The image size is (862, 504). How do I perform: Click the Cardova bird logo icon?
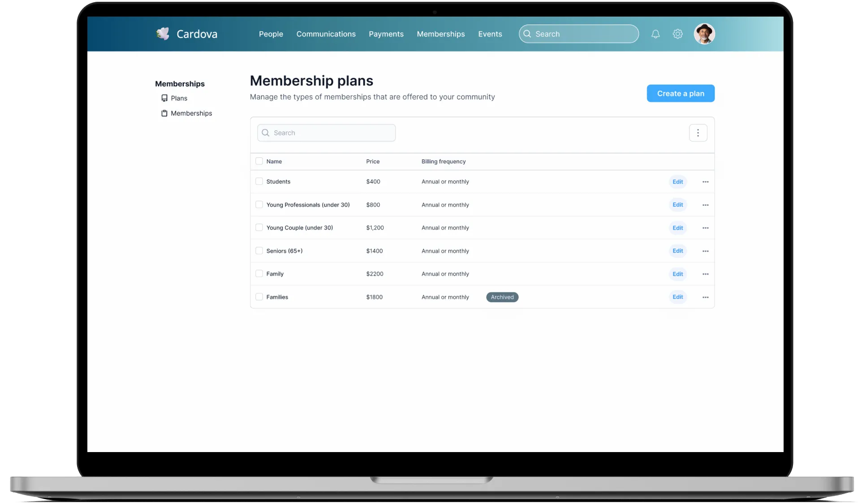[x=163, y=34]
